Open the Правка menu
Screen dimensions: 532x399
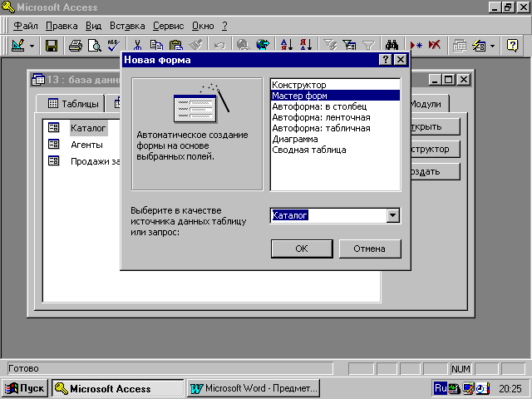(62, 26)
